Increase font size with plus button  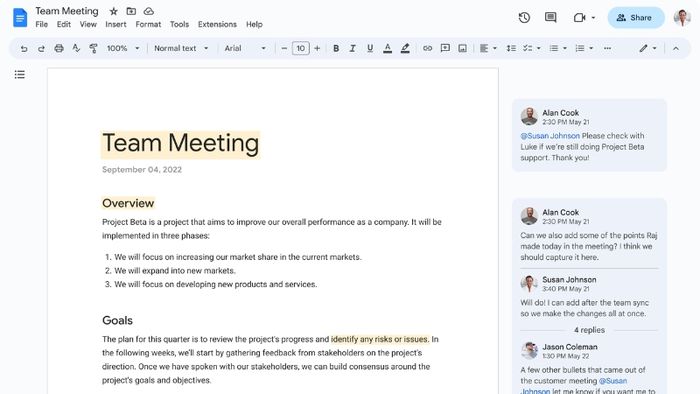point(317,48)
